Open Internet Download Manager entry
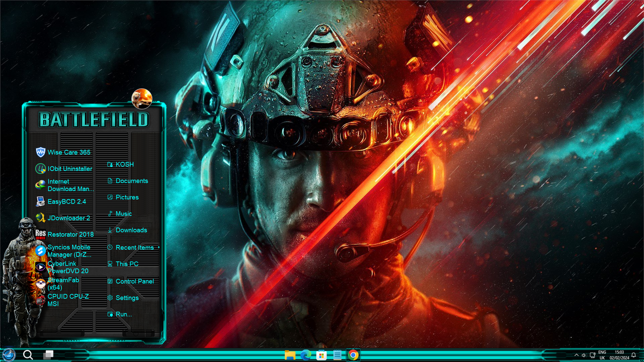Viewport: 644px width, 362px height. tap(64, 185)
